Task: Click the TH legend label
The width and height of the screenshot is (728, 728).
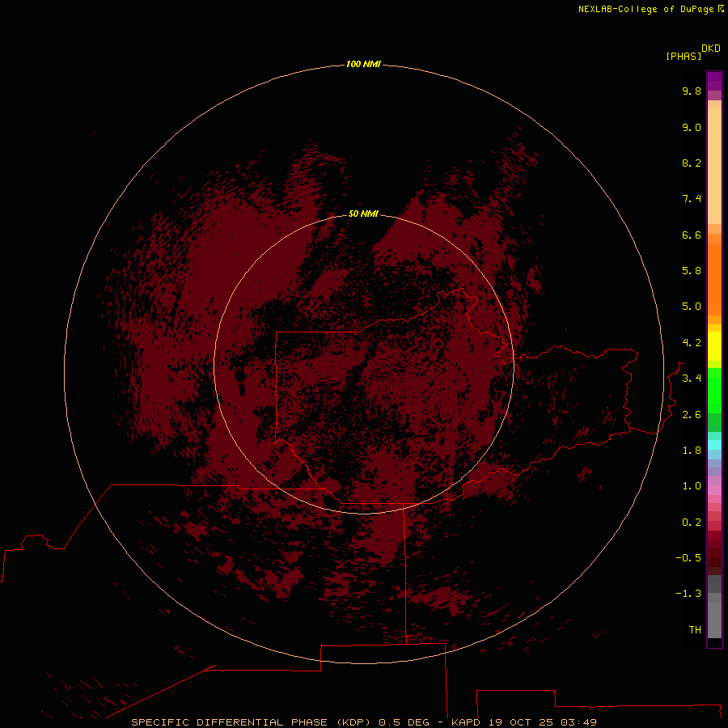Action: click(695, 630)
